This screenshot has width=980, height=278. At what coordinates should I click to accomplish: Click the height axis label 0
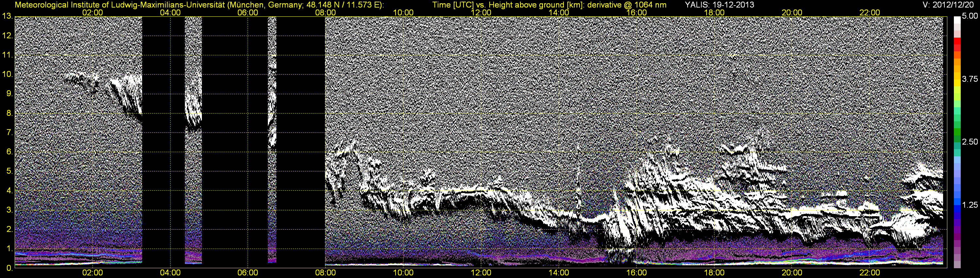coord(9,268)
